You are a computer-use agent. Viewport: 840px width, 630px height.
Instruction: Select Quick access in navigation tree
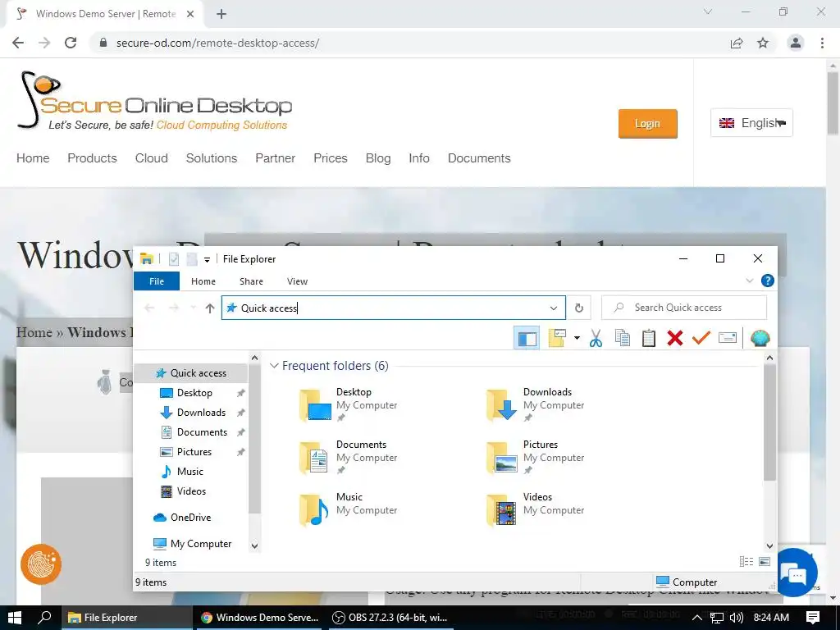(x=190, y=373)
